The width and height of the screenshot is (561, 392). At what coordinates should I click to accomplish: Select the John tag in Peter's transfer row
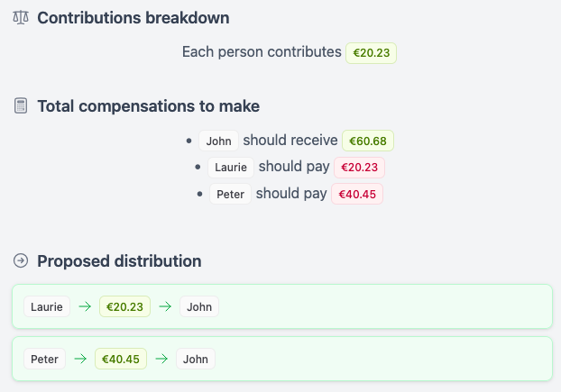pyautogui.click(x=196, y=359)
